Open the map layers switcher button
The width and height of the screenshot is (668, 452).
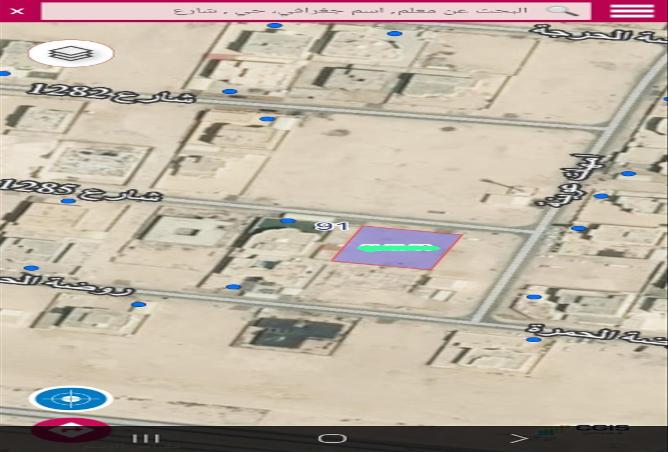point(71,54)
